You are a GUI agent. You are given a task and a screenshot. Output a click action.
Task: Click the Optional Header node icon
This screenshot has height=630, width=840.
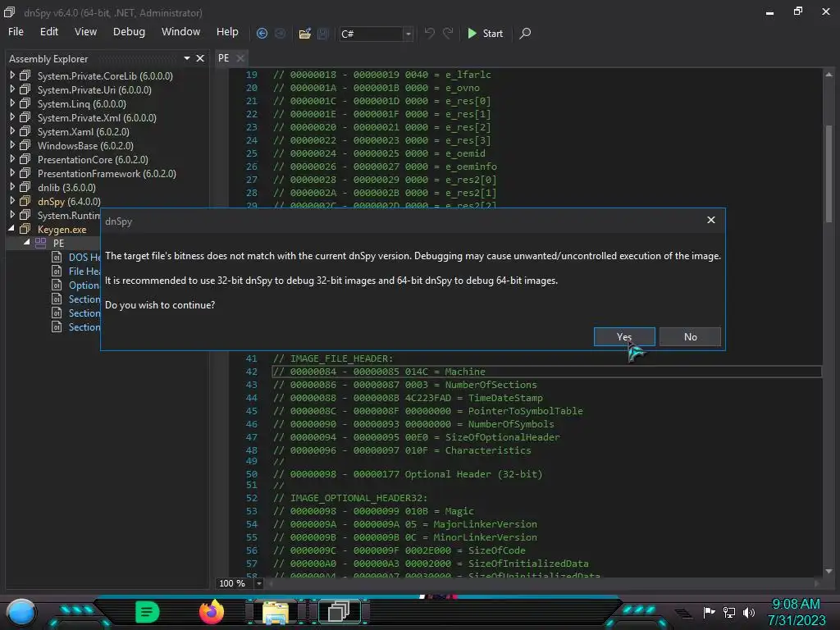pos(57,285)
